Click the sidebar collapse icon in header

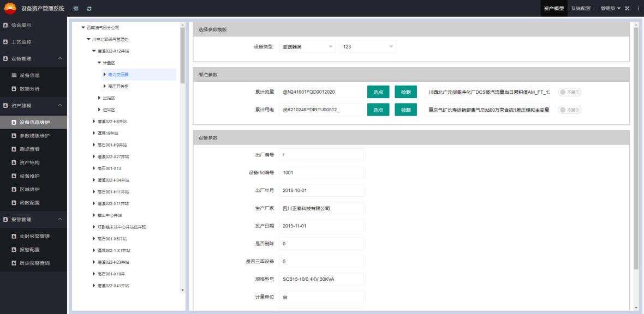coord(76,9)
